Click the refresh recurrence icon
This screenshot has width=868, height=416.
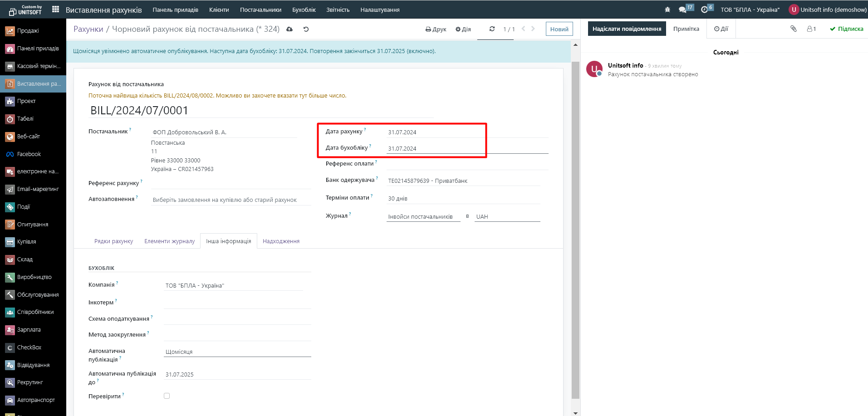coord(492,29)
